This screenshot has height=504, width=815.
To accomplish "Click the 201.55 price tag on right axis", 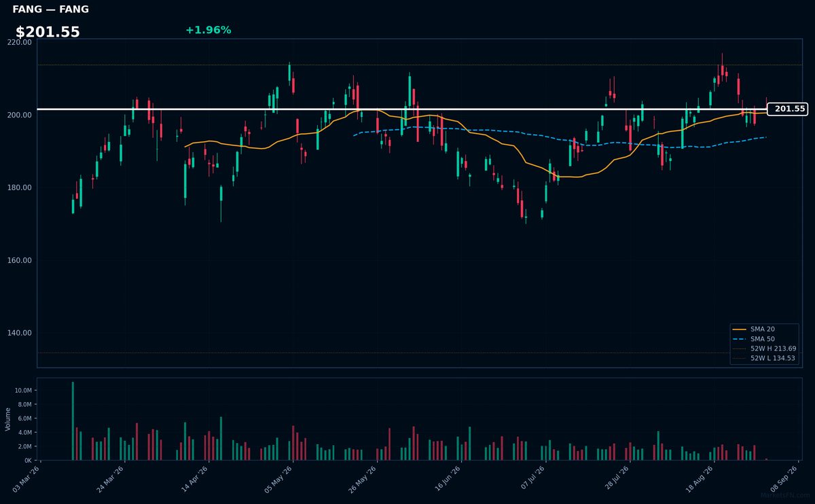I will point(787,109).
